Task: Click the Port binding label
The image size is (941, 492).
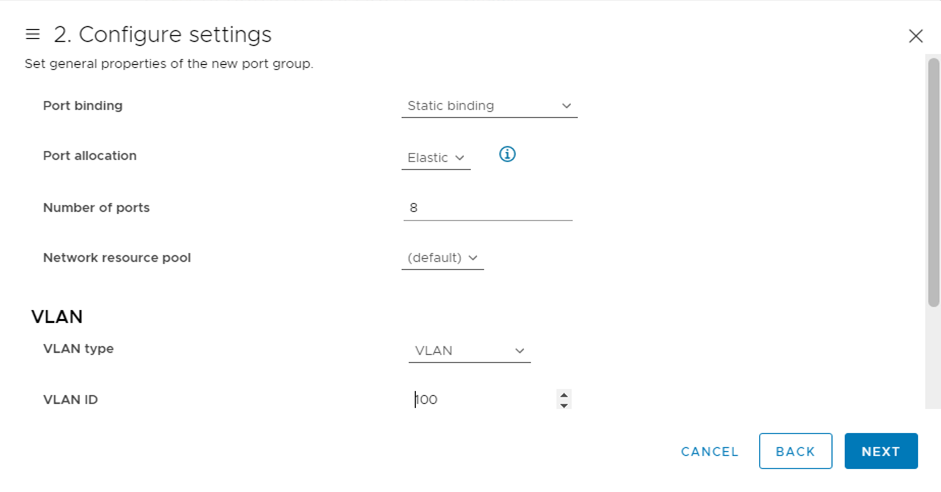Action: pos(83,106)
